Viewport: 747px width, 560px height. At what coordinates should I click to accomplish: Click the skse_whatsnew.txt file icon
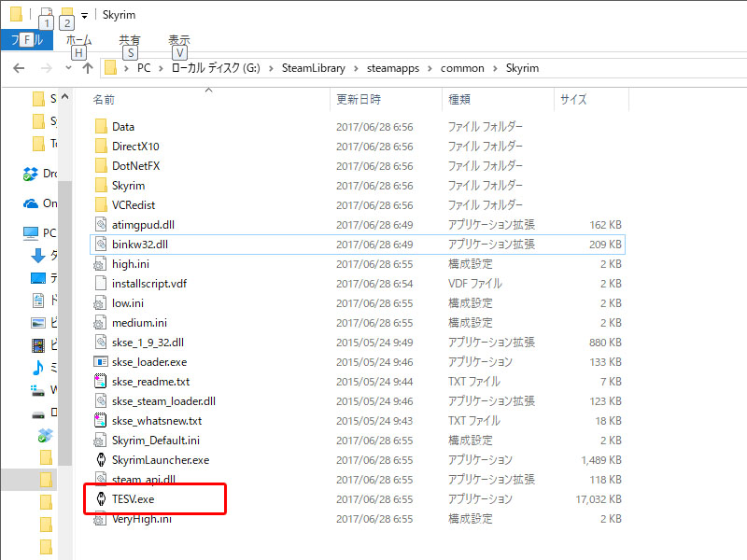(x=101, y=421)
